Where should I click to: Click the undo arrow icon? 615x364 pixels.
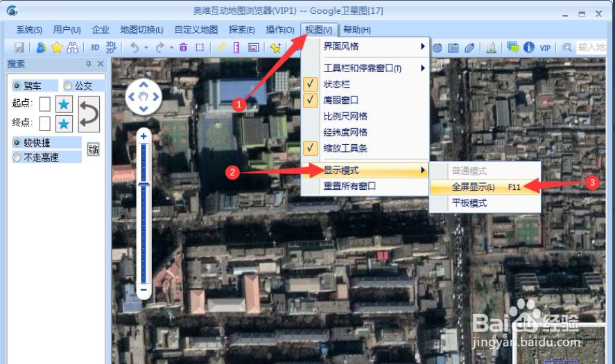tap(135, 47)
